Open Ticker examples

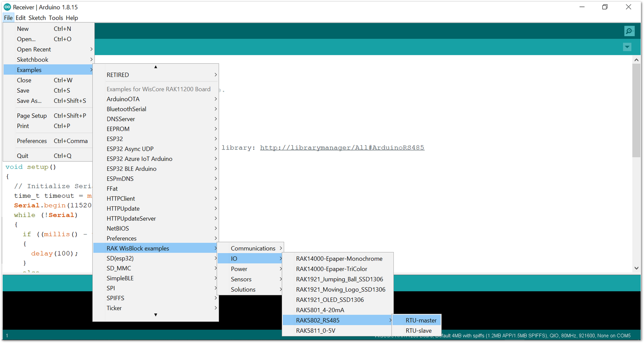(156, 308)
